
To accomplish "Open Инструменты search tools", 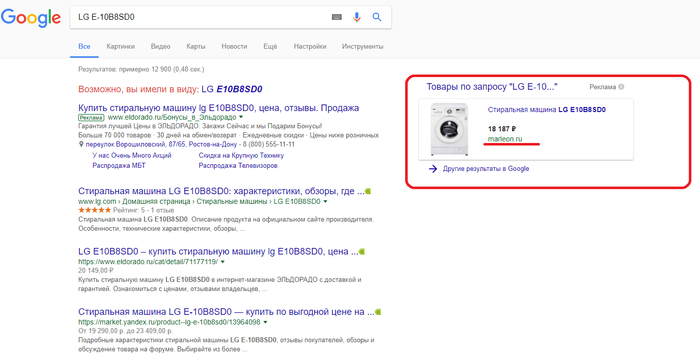I will (362, 46).
